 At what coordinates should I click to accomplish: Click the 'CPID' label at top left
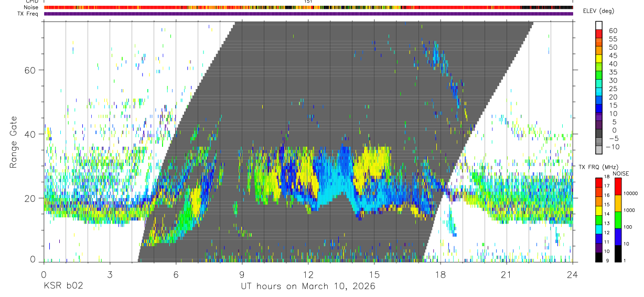32,2
